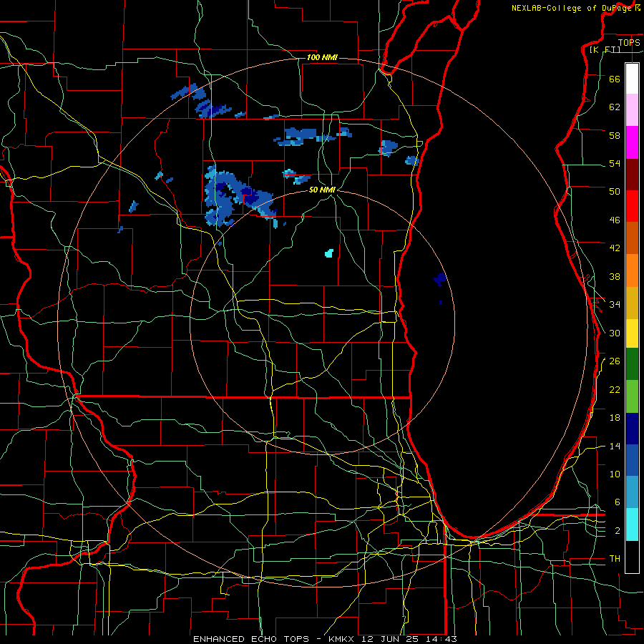
Task: Click the legend value 66
Action: click(x=615, y=79)
